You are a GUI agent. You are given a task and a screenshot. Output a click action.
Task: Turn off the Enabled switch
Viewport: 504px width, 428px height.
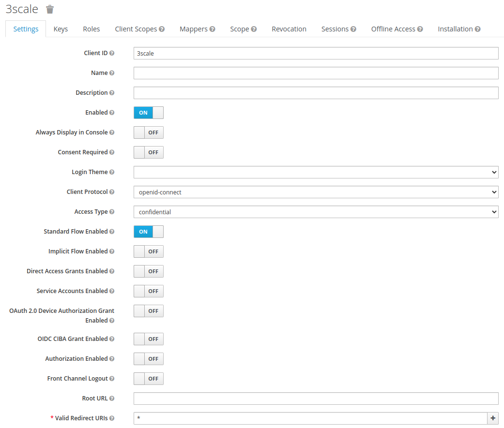149,113
